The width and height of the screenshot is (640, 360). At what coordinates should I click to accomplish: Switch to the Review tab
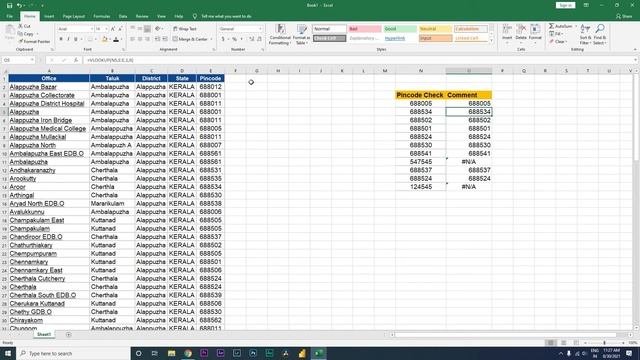coord(142,16)
